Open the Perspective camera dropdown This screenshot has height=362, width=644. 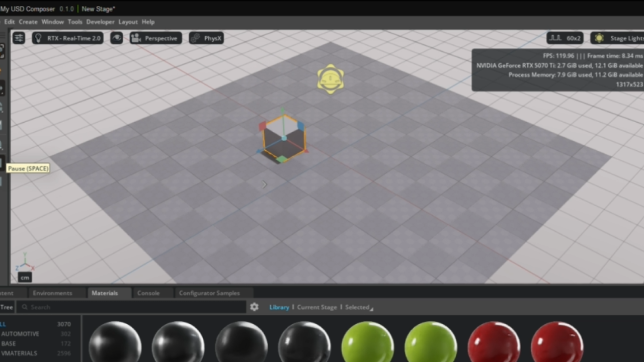point(155,38)
